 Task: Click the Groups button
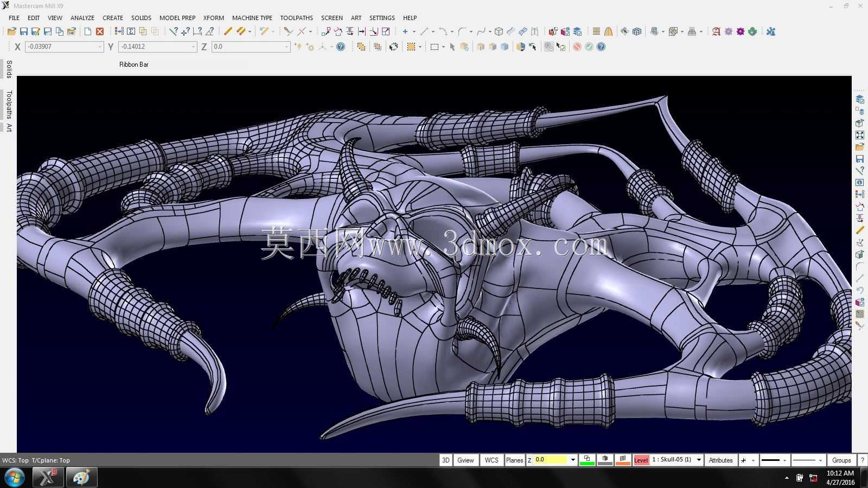(841, 460)
